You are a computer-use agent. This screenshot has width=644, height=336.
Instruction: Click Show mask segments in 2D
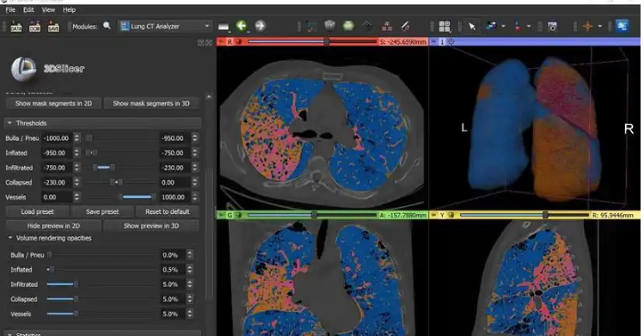click(54, 103)
